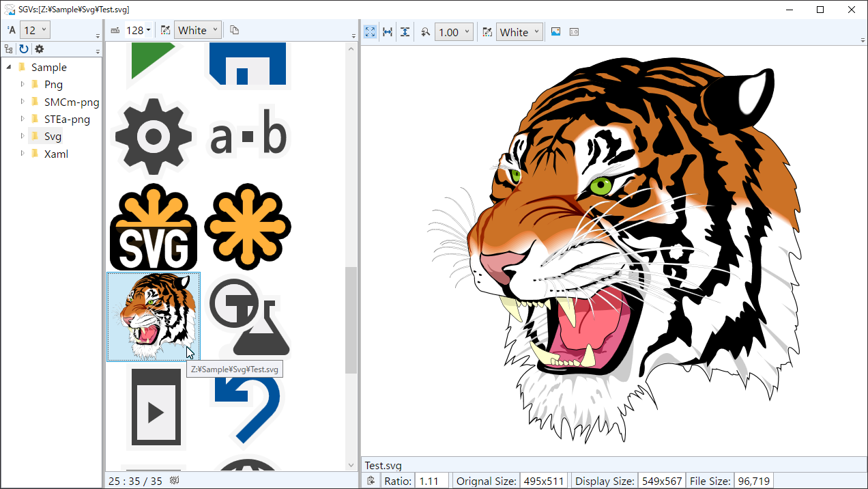Select the SMCm-png folder
Image resolution: width=868 pixels, height=489 pixels.
coord(72,102)
